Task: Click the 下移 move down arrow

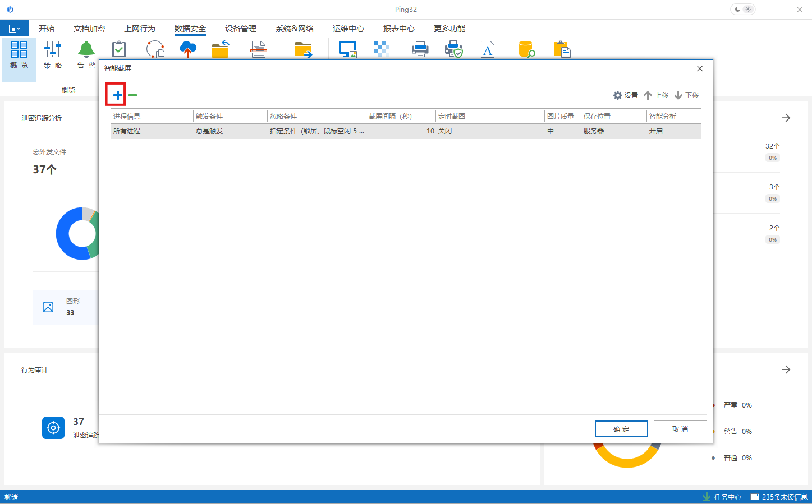Action: coord(686,95)
